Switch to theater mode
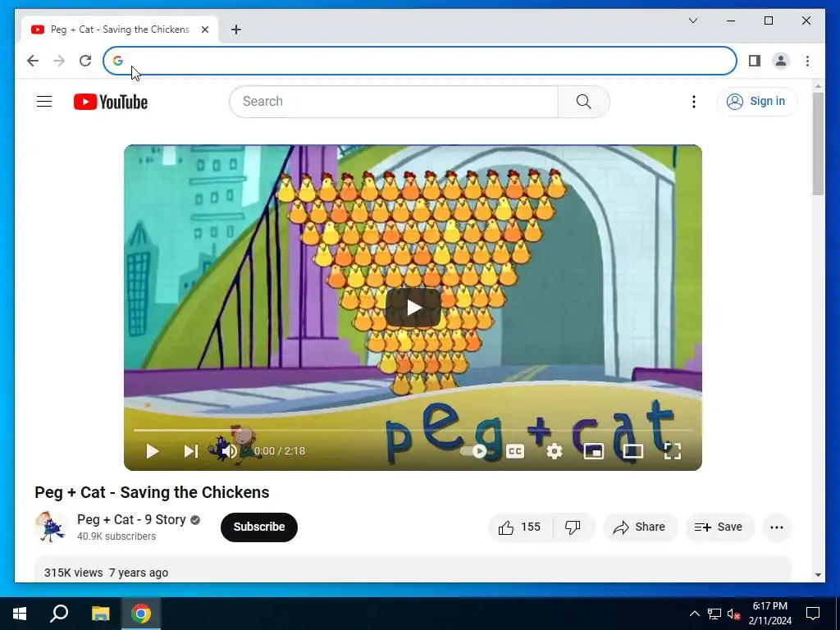The width and height of the screenshot is (840, 630). point(632,451)
